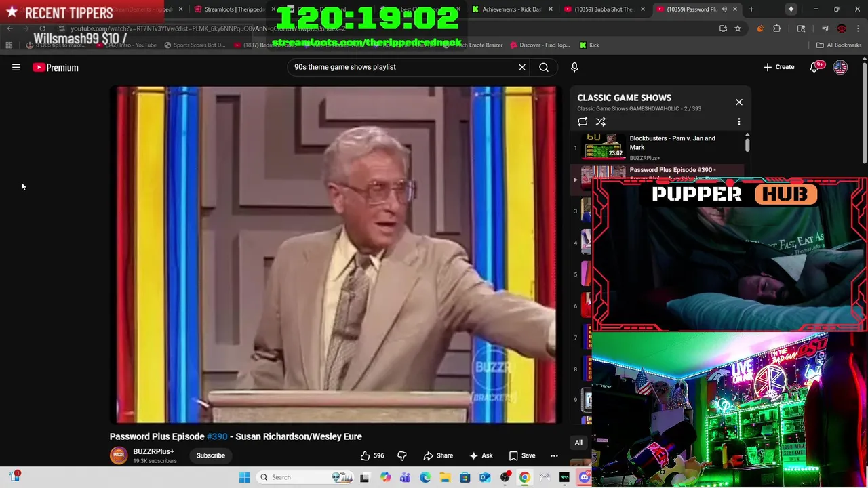Viewport: 868px width, 488px height.
Task: Open the BUZZRPlus+ channel avatar
Action: [119, 455]
